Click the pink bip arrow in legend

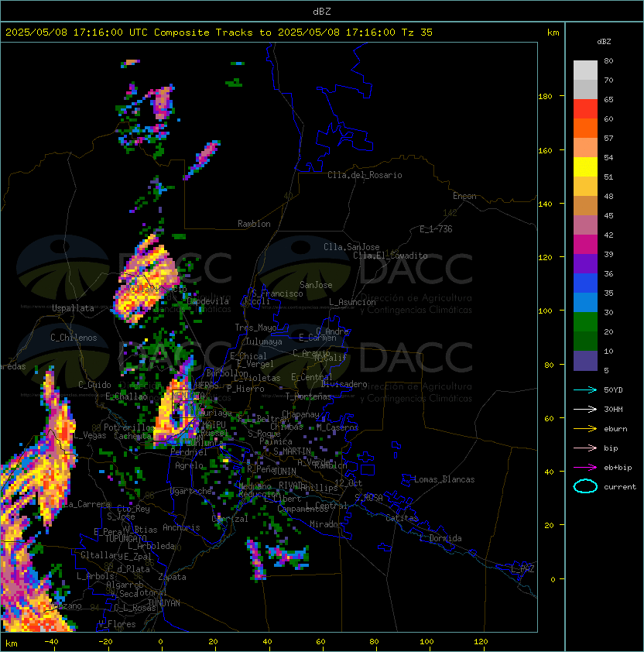tap(585, 448)
